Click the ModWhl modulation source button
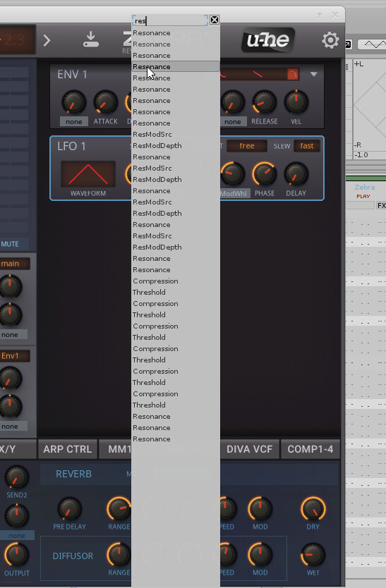The width and height of the screenshot is (386, 588). coord(233,193)
